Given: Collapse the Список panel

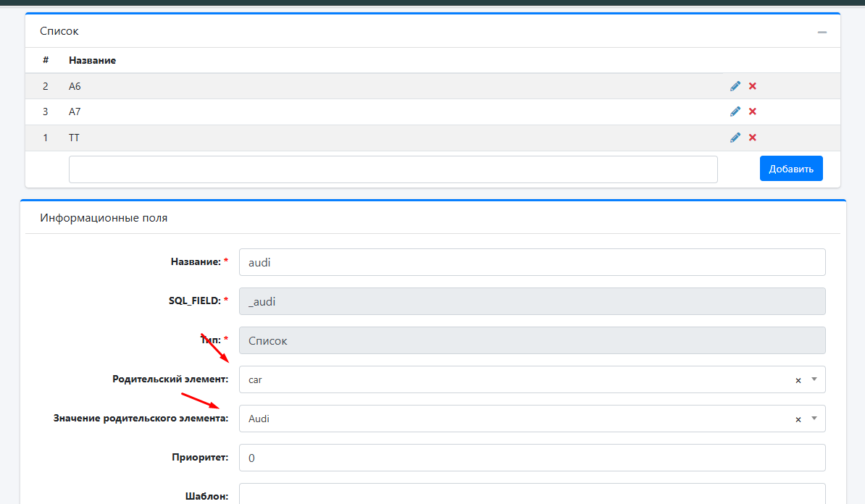Looking at the screenshot, I should coord(822,32).
